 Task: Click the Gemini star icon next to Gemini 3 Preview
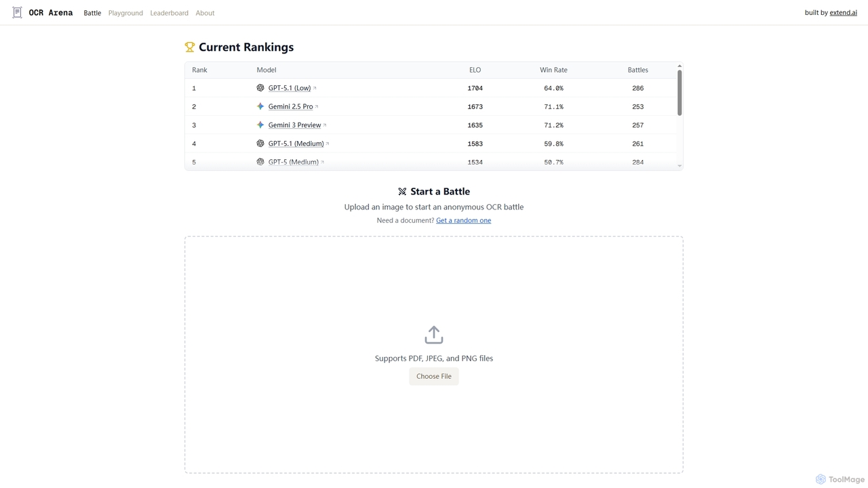click(x=260, y=125)
